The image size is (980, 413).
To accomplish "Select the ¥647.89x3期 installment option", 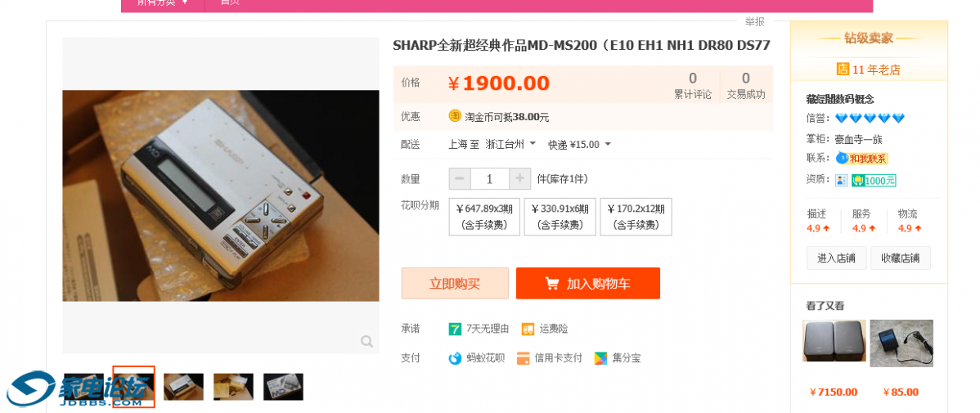I will 484,217.
